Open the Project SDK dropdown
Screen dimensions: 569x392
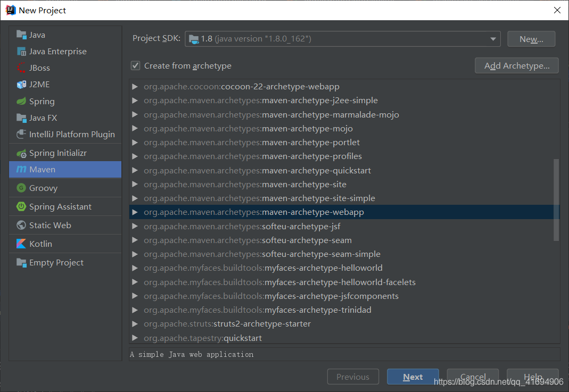point(493,39)
